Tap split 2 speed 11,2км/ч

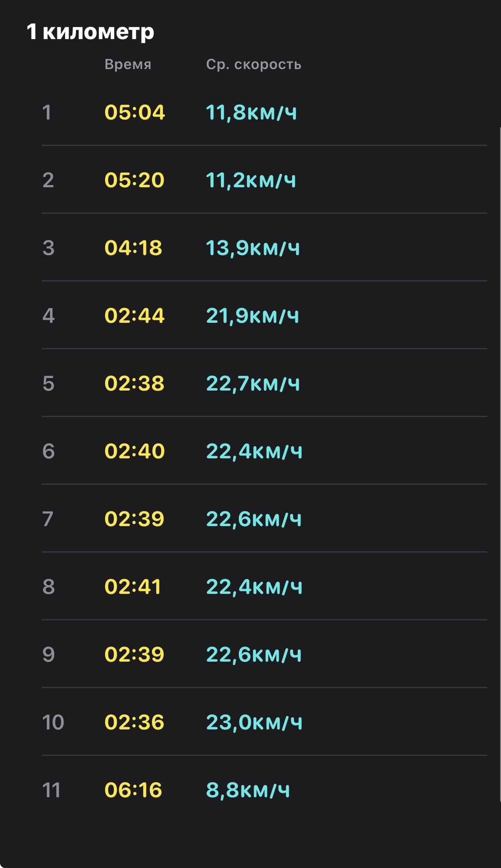point(251,180)
